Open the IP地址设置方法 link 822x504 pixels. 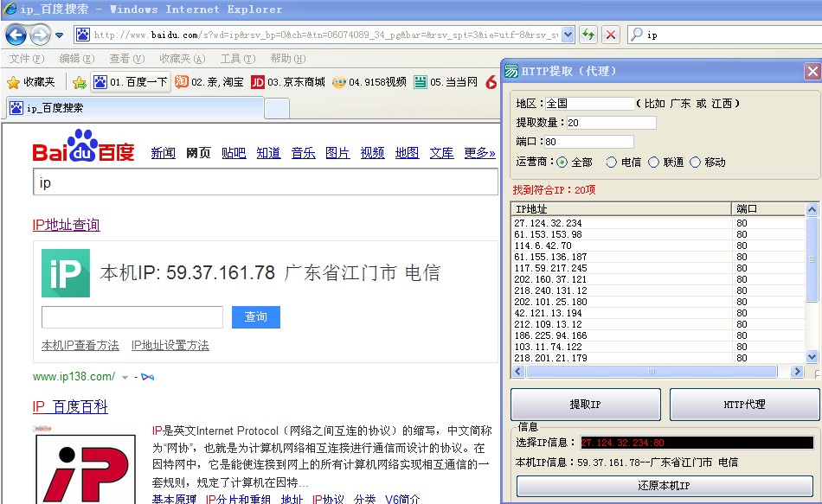pos(170,345)
